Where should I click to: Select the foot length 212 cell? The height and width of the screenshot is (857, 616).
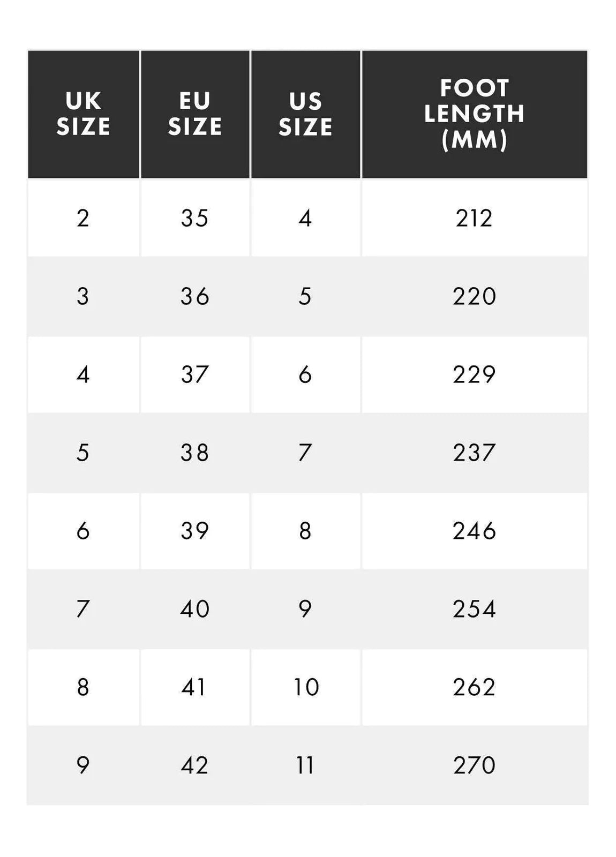pyautogui.click(x=474, y=218)
